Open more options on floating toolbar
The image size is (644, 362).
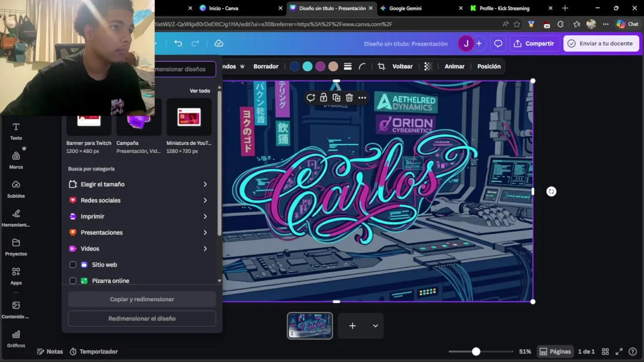coord(362,98)
